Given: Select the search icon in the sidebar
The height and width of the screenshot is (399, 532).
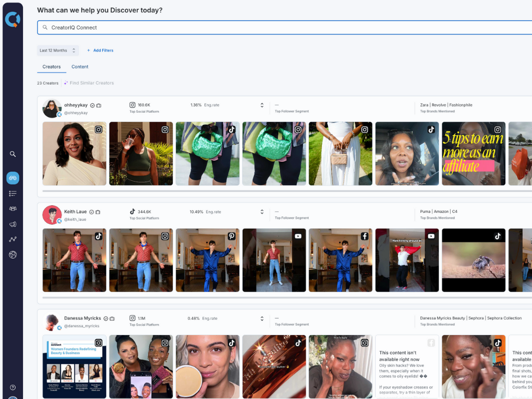Looking at the screenshot, I should [x=12, y=154].
